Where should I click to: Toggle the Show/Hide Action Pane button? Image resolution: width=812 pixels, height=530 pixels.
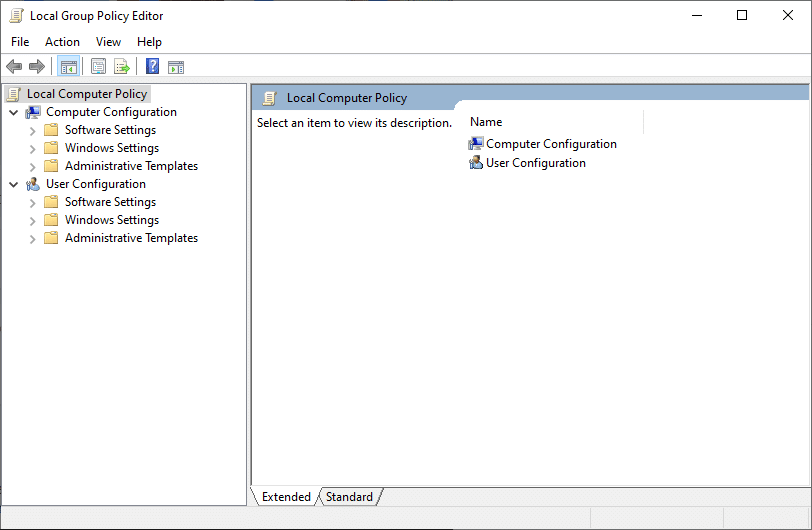(x=176, y=67)
